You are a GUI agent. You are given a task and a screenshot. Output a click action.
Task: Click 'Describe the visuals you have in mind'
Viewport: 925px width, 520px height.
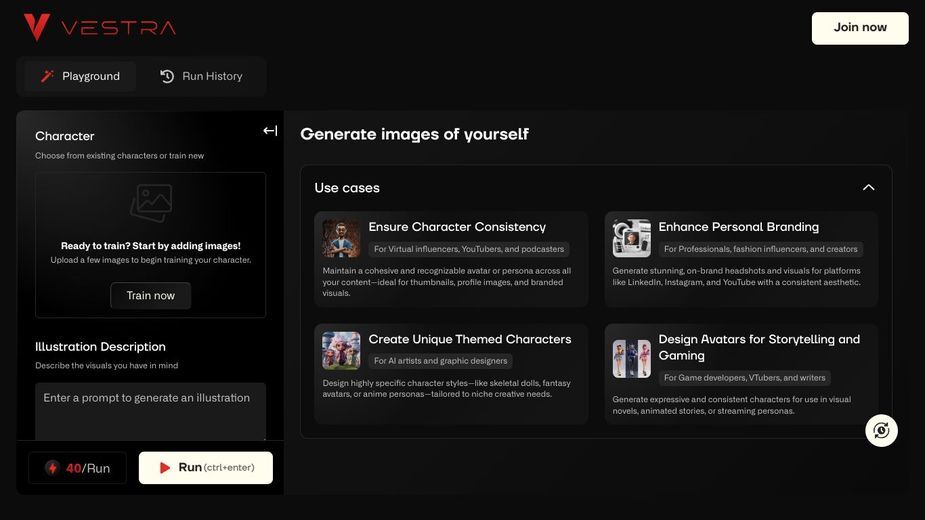pos(107,365)
